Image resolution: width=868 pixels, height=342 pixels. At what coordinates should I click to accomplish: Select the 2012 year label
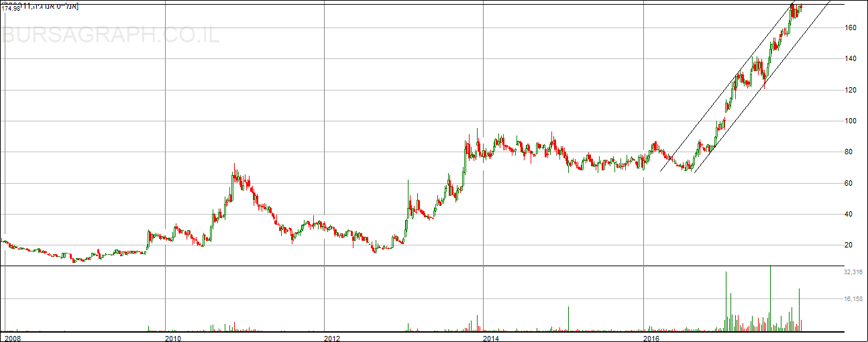tap(332, 338)
